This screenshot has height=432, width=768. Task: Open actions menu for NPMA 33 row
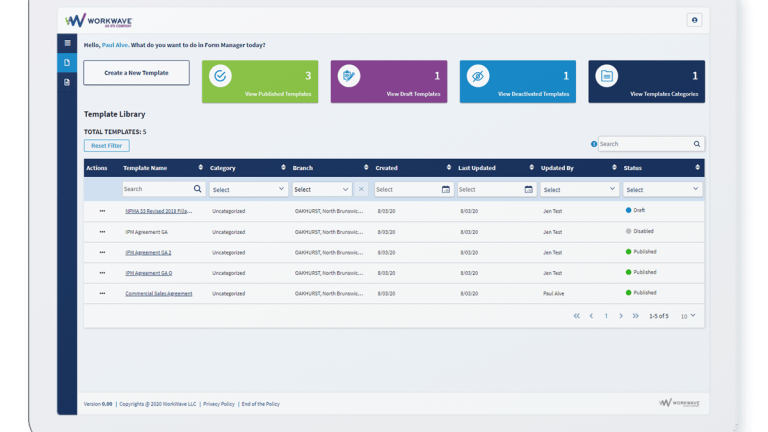102,211
